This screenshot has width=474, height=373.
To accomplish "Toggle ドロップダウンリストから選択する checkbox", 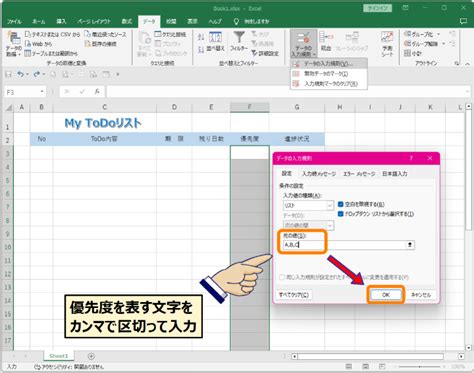I will 340,214.
